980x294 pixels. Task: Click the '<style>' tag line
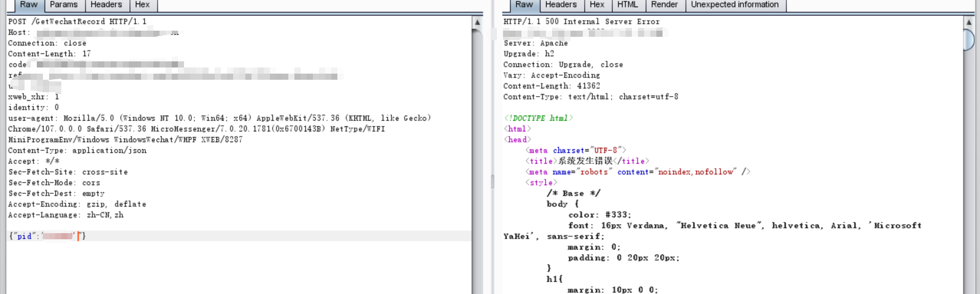[x=541, y=183]
